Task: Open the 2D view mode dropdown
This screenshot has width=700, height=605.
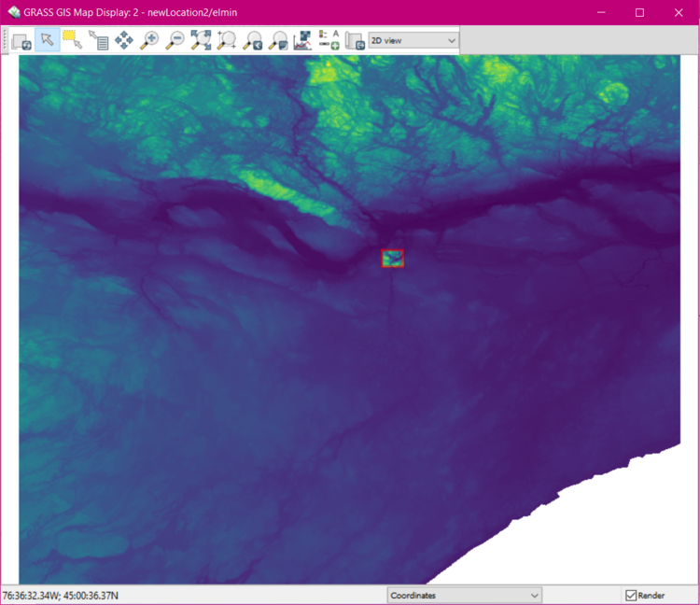Action: coord(413,40)
